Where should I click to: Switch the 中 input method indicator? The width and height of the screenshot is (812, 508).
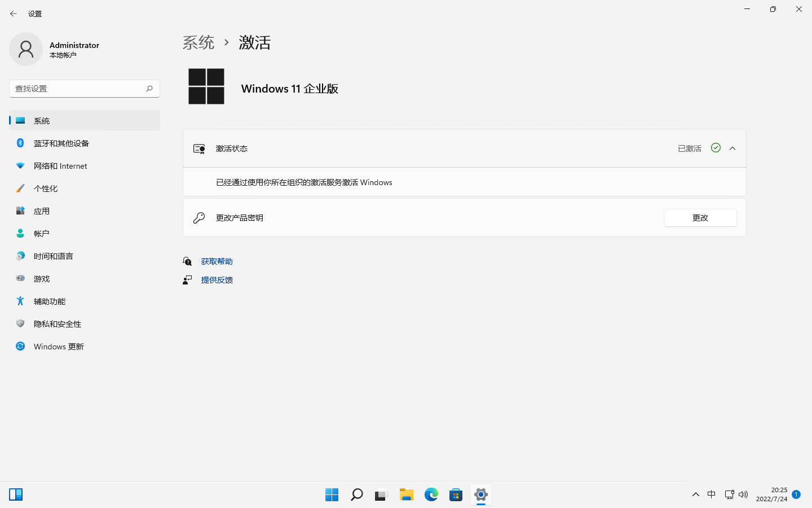pos(712,494)
